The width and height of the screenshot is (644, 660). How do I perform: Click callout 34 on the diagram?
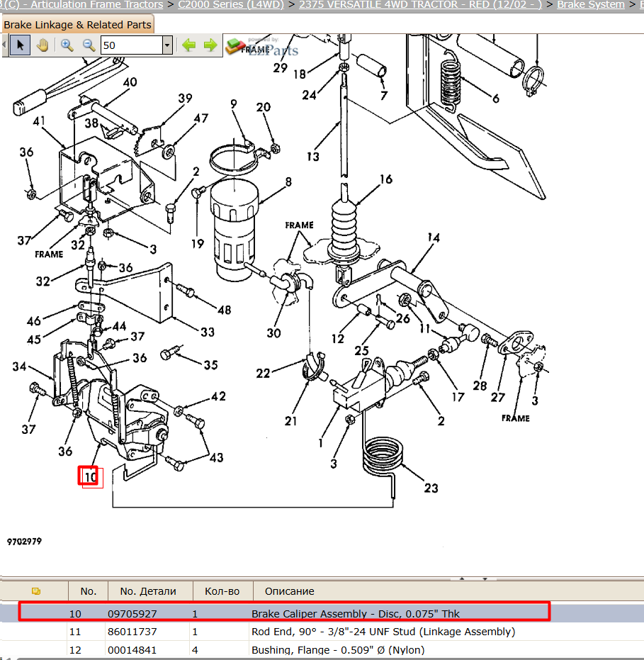click(x=19, y=367)
